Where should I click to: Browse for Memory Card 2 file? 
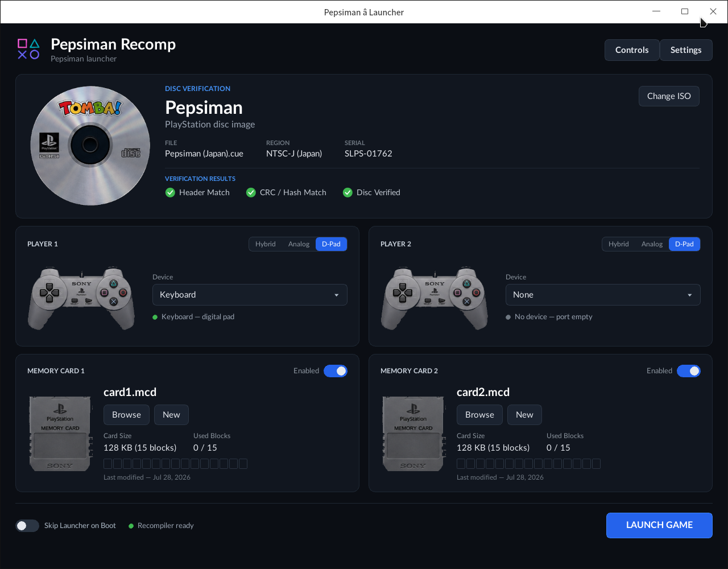[479, 415]
